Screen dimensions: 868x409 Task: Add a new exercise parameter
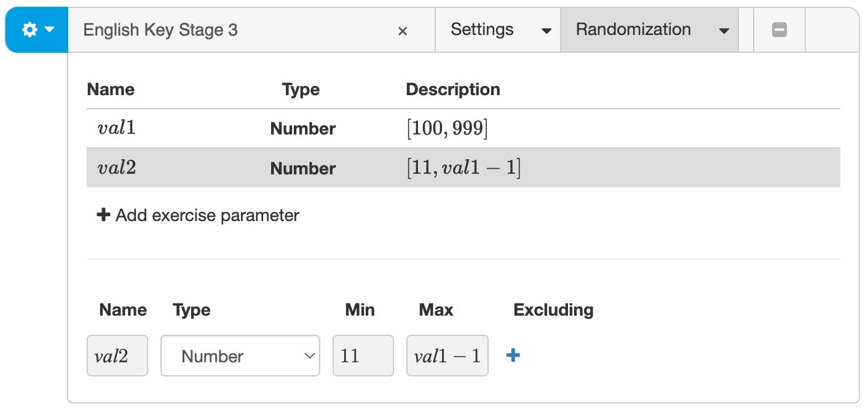[x=197, y=215]
